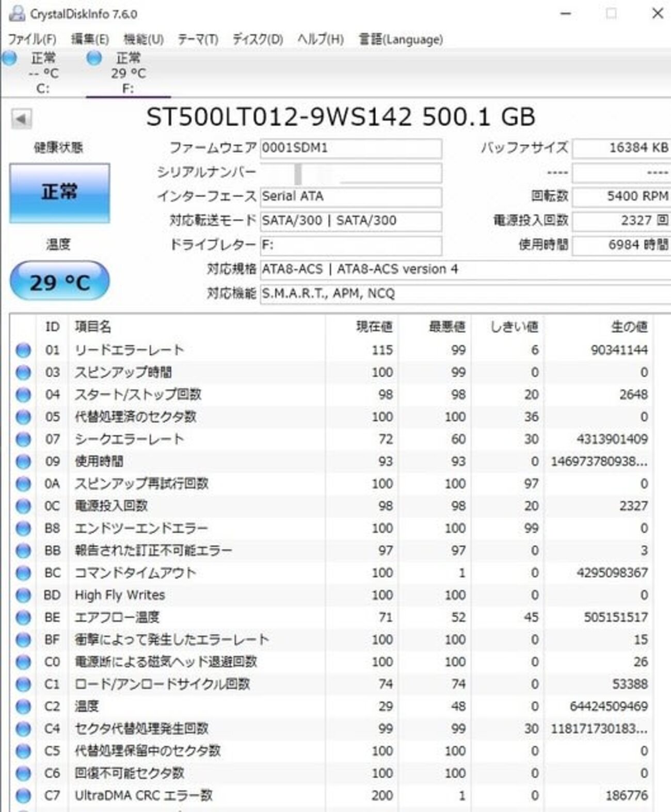671x812 pixels.
Task: Click status icon for シークエラーレート row
Action: click(23, 439)
